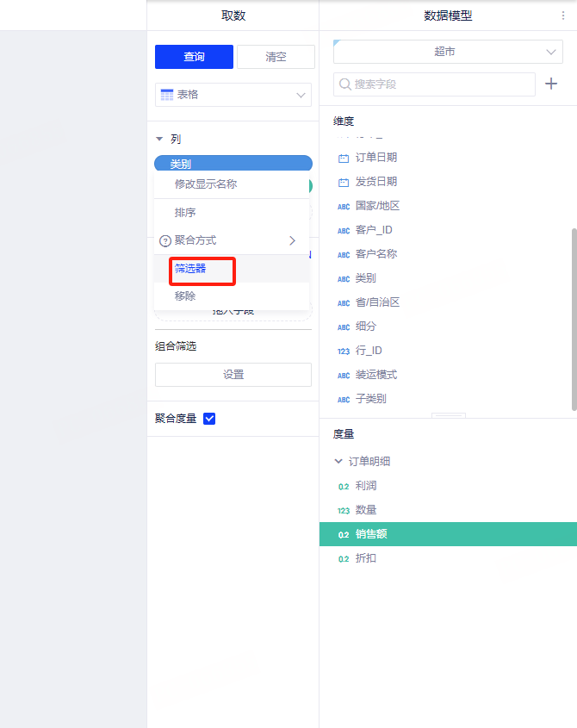
Task: Click the 搜索字段 search input
Action: (x=439, y=84)
